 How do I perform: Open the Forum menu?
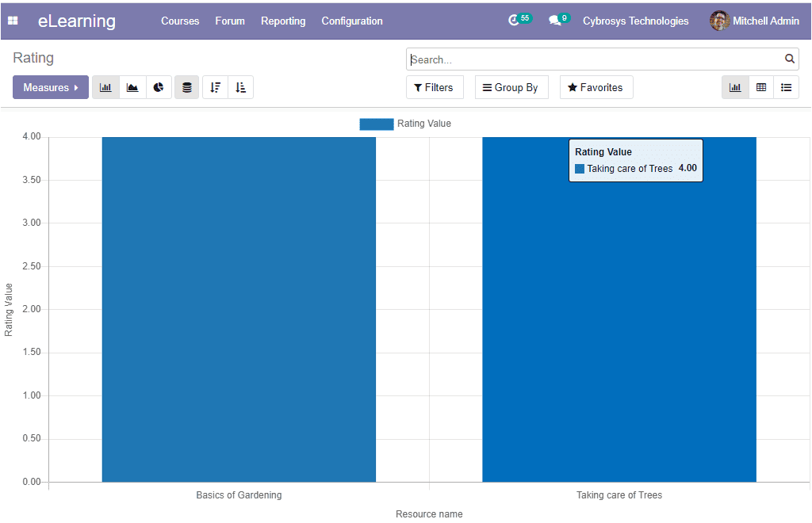[230, 21]
